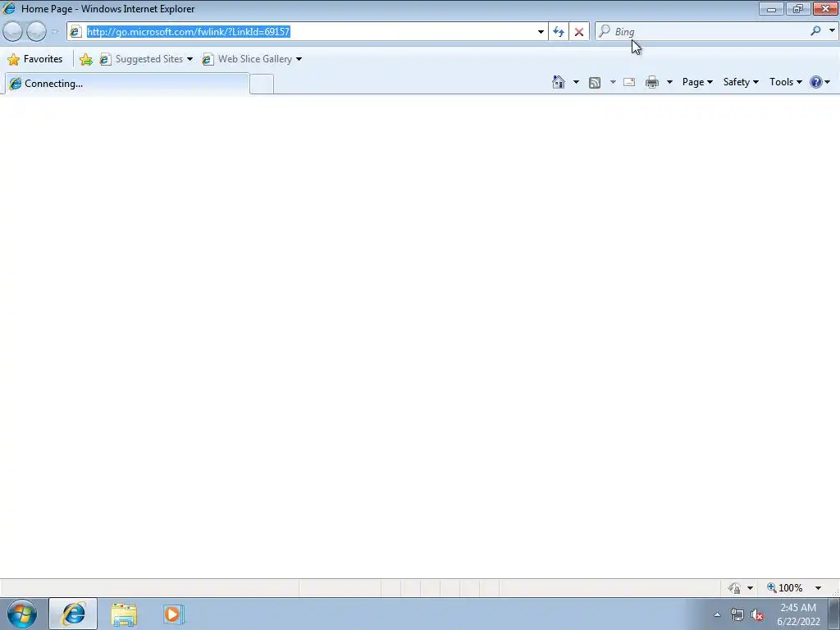
Task: Click the 100% zoom level button
Action: tap(785, 587)
